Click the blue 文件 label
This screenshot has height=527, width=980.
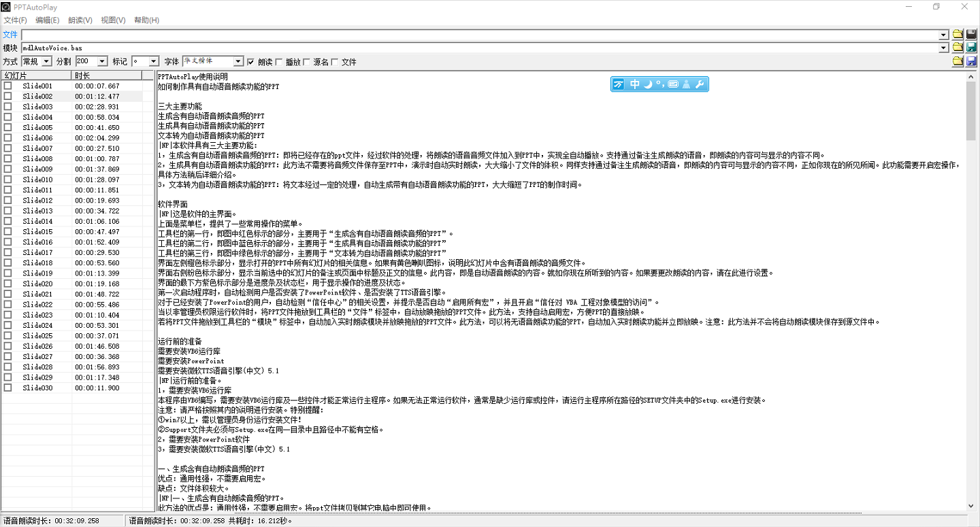(10, 34)
